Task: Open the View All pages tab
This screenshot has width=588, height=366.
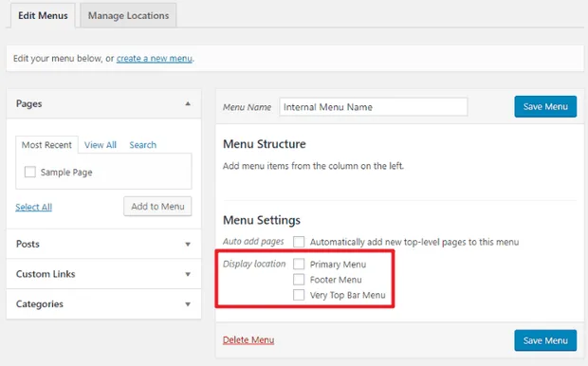Action: point(101,145)
